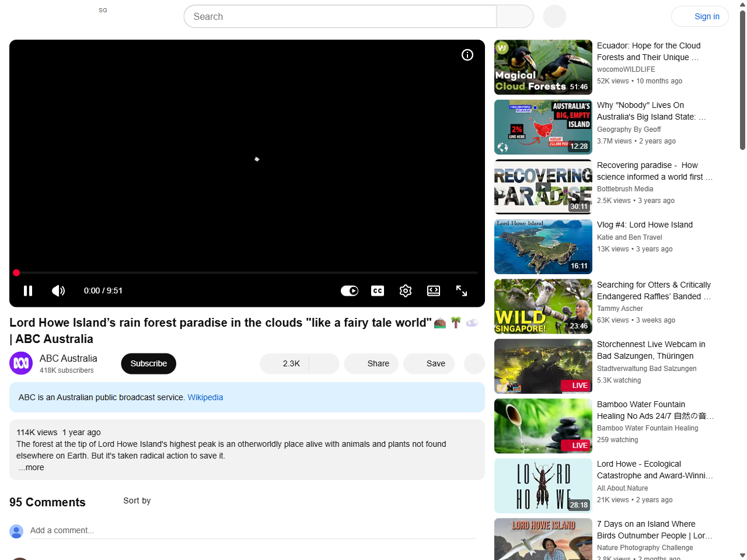This screenshot has width=747, height=560.
Task: Click Tammy Ascher channel name
Action: [x=620, y=309]
